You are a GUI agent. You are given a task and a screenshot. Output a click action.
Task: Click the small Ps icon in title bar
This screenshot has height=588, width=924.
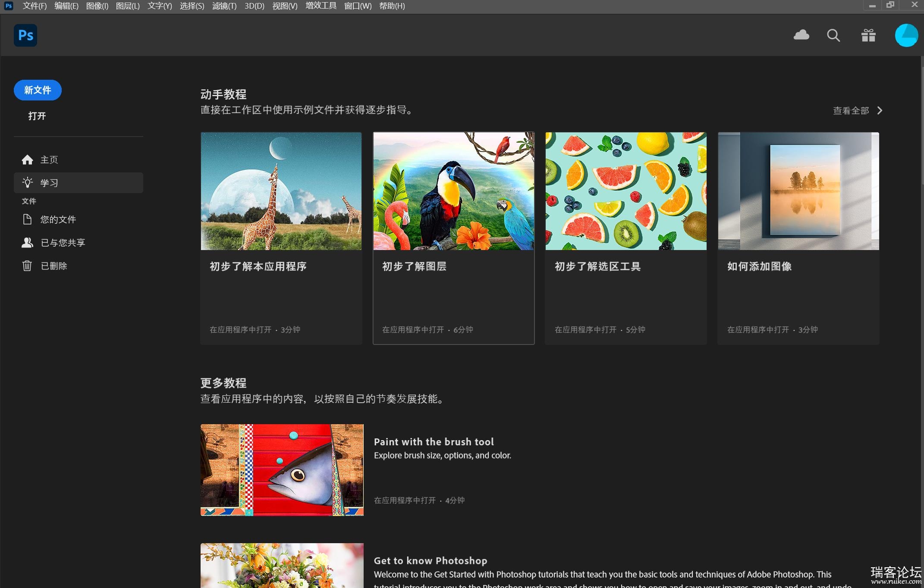click(8, 6)
